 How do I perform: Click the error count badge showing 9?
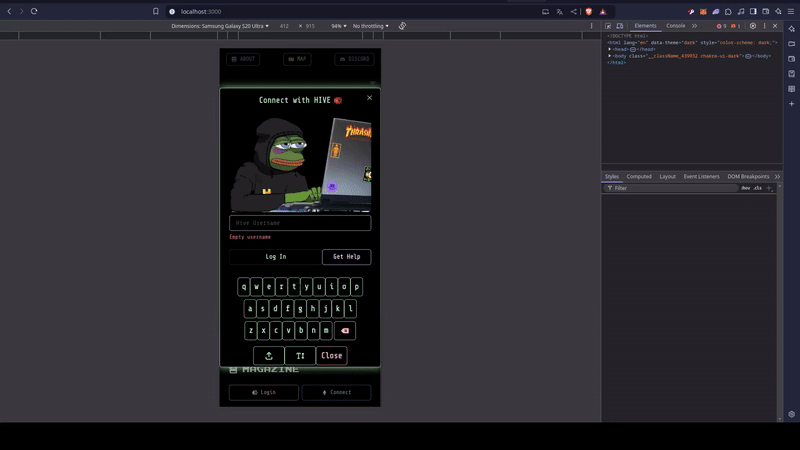721,26
